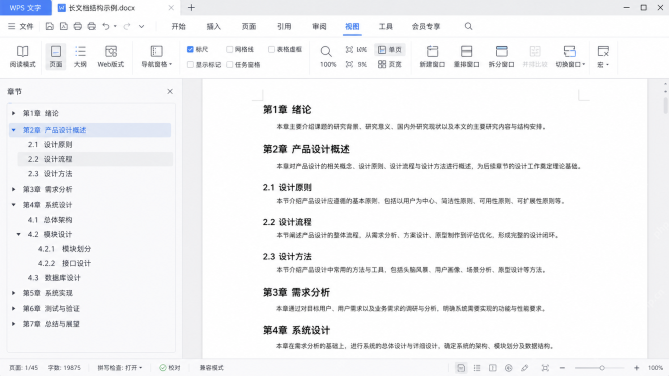Open the 100% zoom magnifier
Image resolution: width=669 pixels, height=376 pixels.
(x=327, y=56)
